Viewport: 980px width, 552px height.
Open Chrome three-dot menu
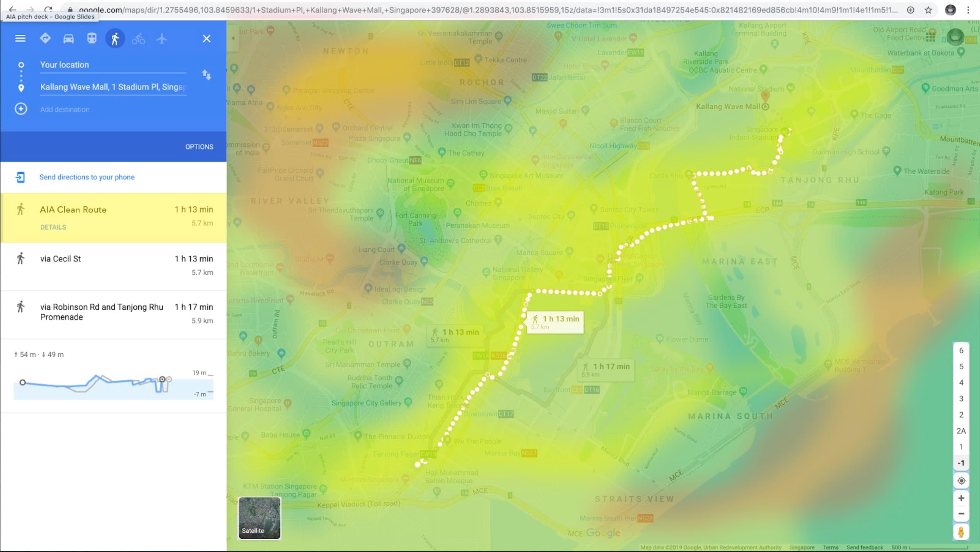pyautogui.click(x=968, y=10)
